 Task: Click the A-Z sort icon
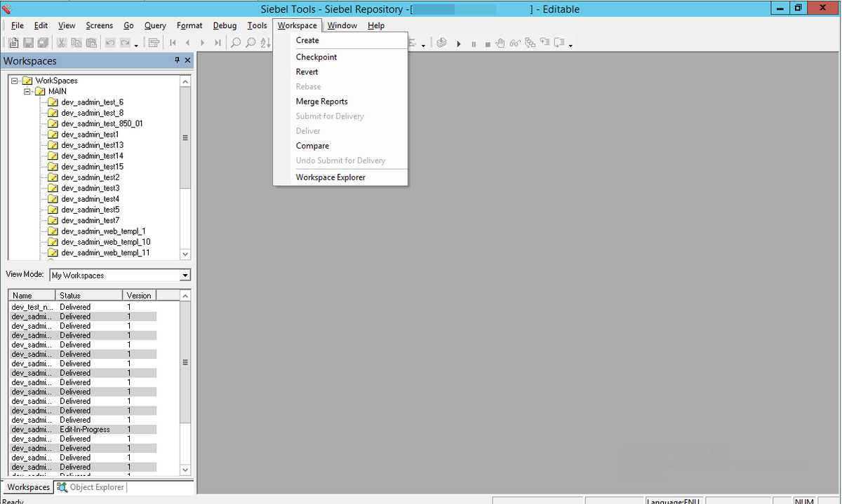click(x=265, y=43)
